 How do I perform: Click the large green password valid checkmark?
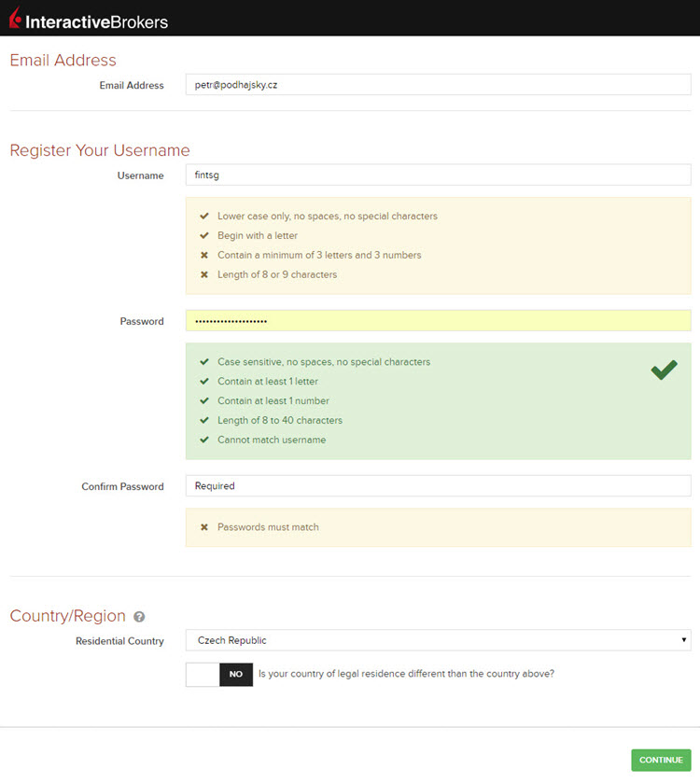click(x=664, y=371)
